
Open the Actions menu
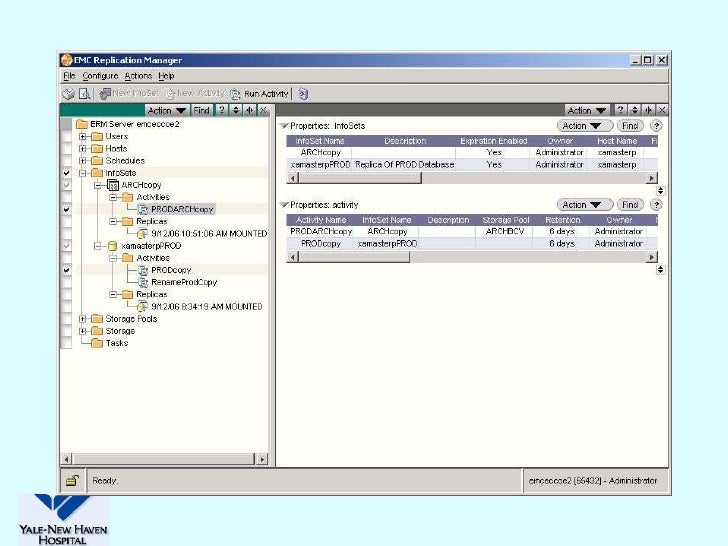[138, 76]
